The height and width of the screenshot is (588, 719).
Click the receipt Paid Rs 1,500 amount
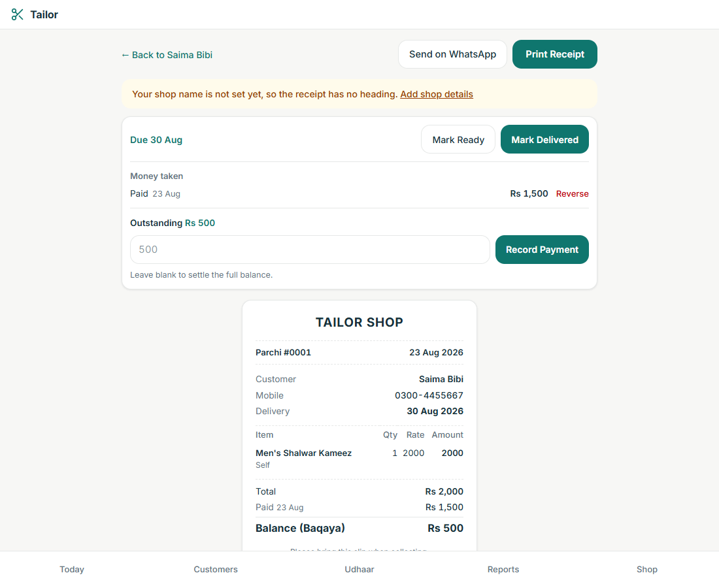point(444,508)
